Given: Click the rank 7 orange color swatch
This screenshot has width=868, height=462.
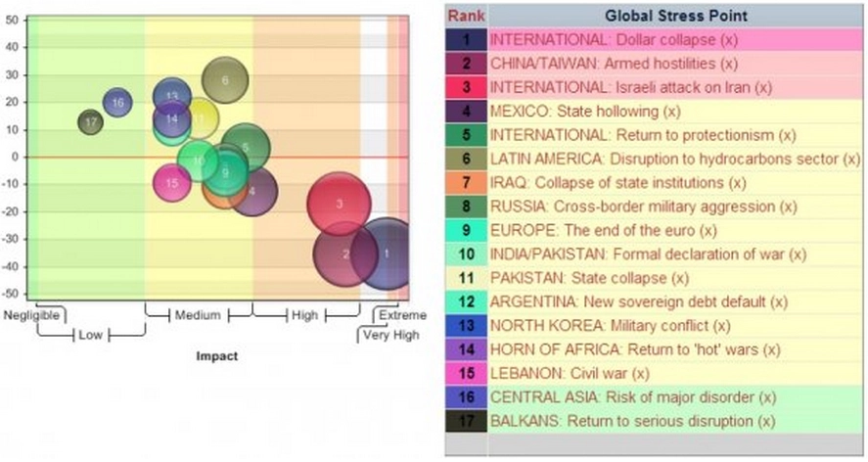Looking at the screenshot, I should 466,183.
